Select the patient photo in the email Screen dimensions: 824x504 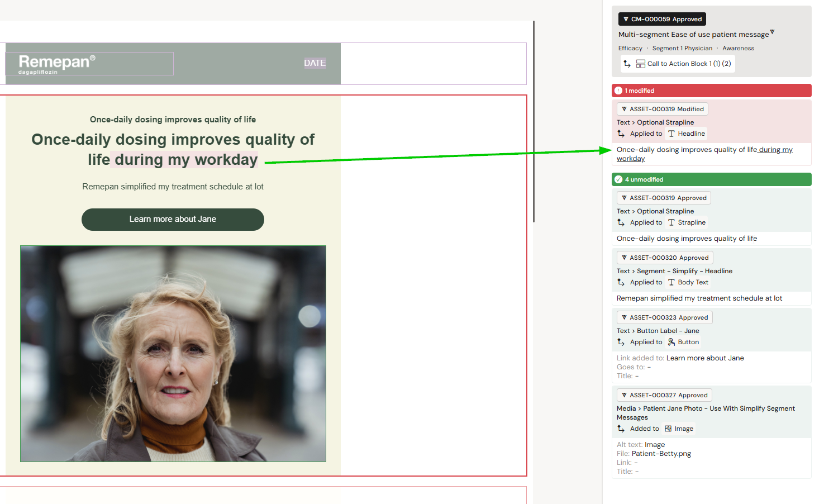tap(173, 354)
